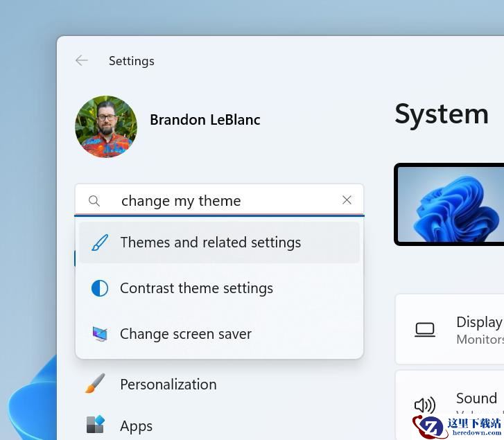The image size is (504, 440).
Task: Click the desktop wallpaper preview thumbnail
Action: [449, 204]
